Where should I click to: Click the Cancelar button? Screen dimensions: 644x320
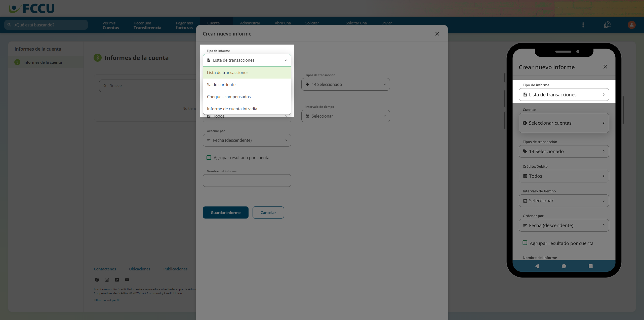(268, 212)
